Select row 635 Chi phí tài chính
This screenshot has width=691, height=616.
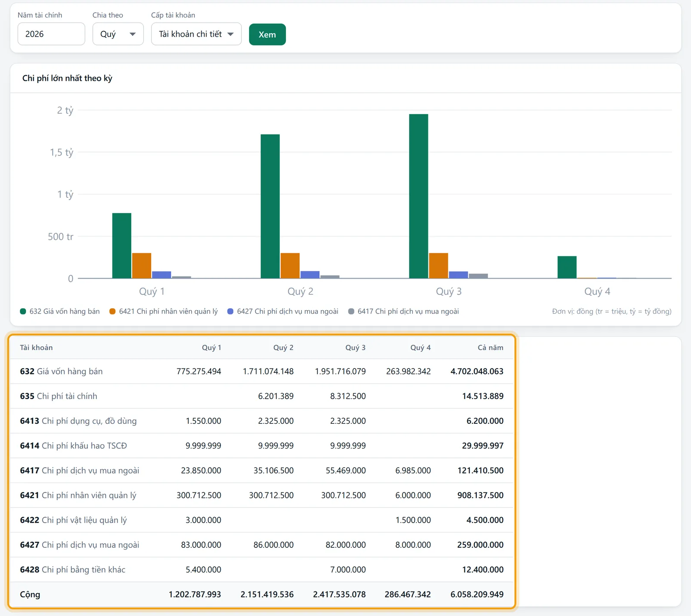click(262, 396)
